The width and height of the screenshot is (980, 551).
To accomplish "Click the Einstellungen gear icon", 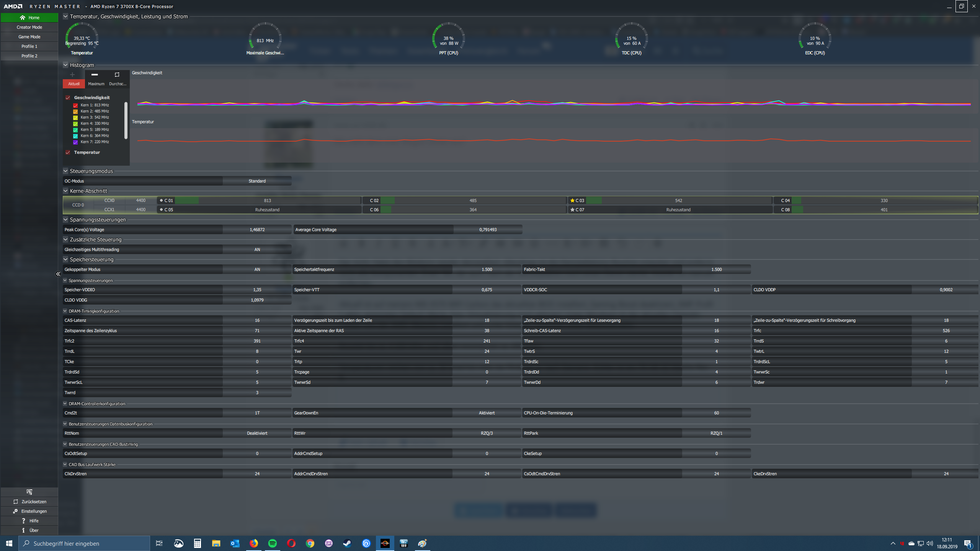I will [15, 511].
